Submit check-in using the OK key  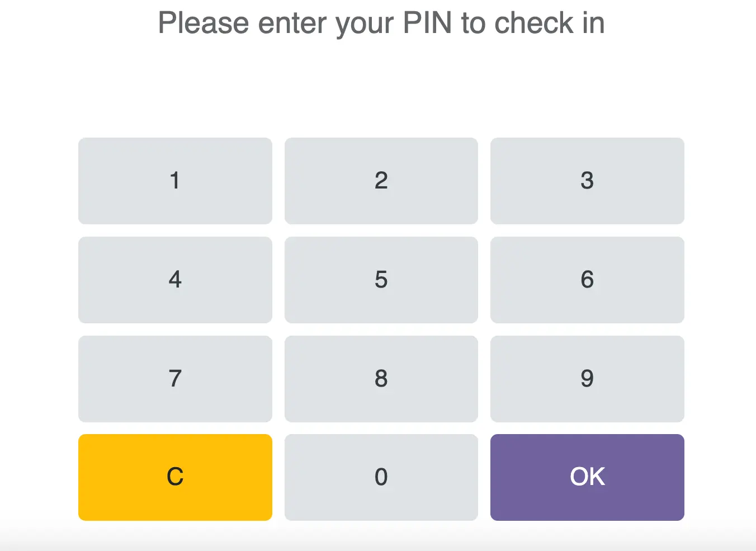587,477
